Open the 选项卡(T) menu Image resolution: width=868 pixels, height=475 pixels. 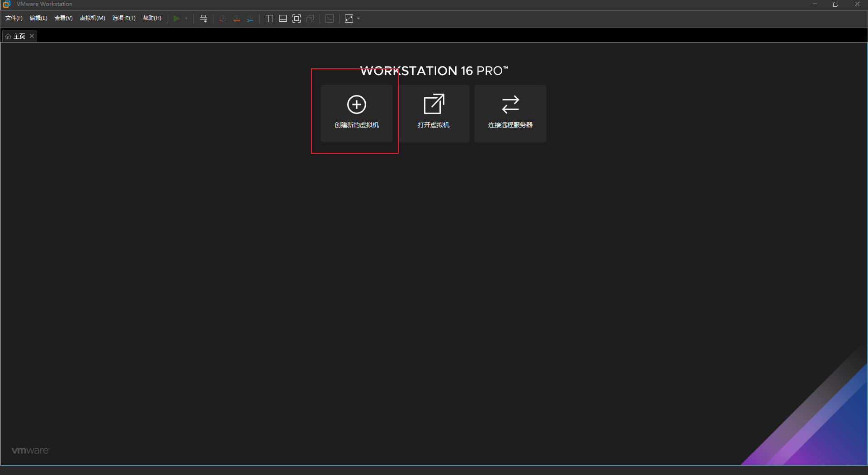coord(124,18)
